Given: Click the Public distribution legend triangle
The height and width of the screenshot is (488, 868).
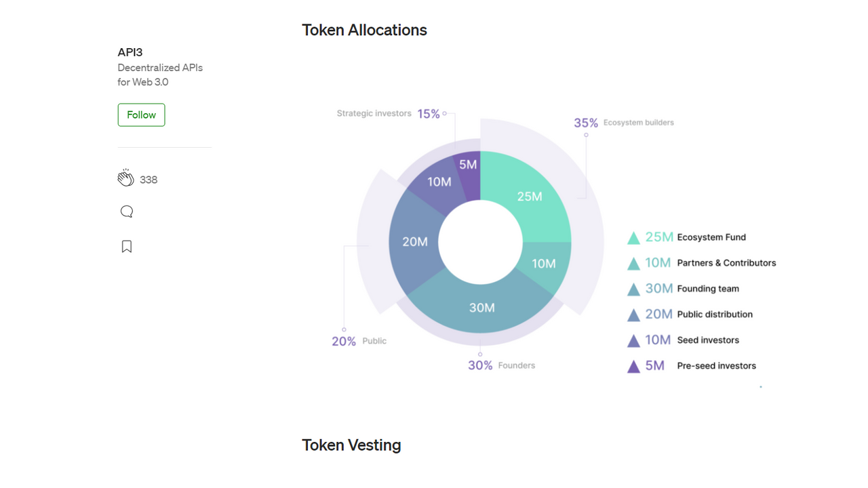Looking at the screenshot, I should coord(633,315).
